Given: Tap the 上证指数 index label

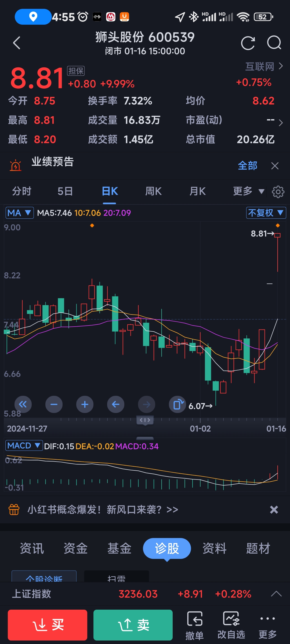Looking at the screenshot, I should (x=32, y=594).
